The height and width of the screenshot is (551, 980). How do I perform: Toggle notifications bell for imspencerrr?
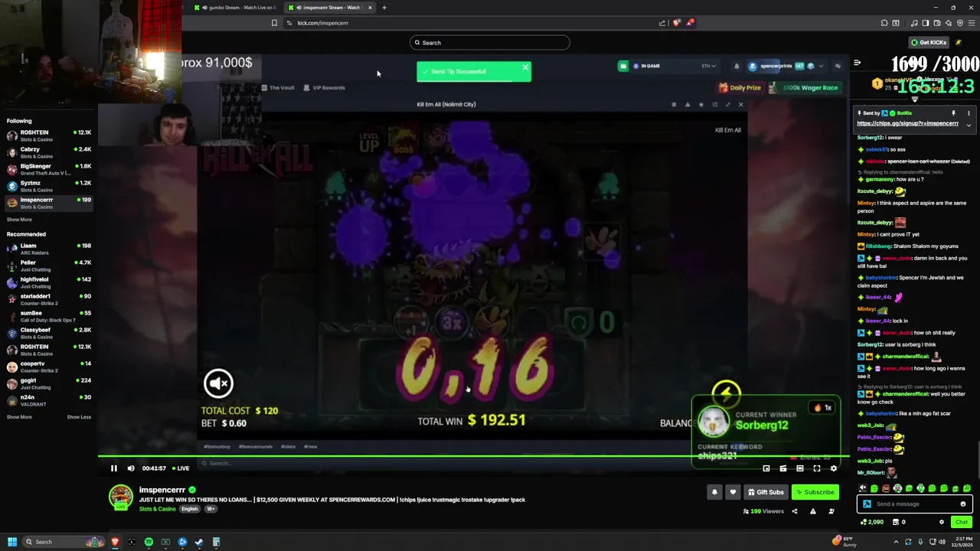714,492
